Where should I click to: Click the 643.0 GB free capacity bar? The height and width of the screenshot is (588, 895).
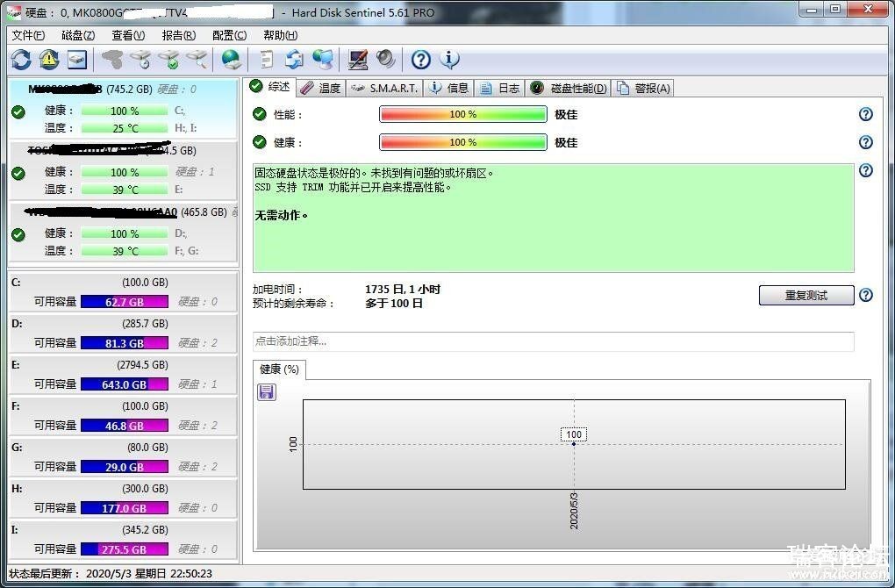click(125, 384)
